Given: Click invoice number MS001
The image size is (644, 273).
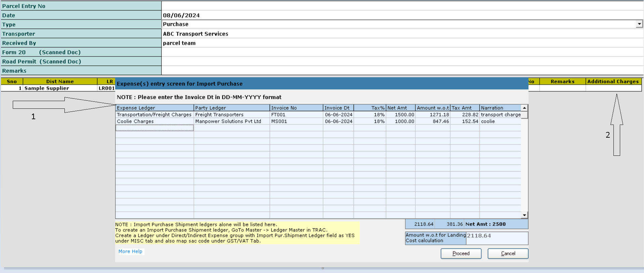Looking at the screenshot, I should click(x=296, y=121).
